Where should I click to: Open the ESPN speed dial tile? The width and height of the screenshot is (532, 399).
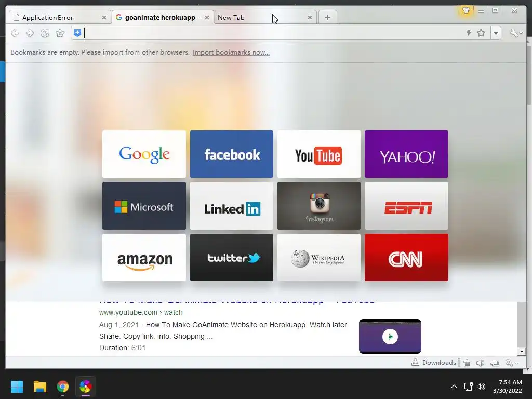tap(406, 206)
